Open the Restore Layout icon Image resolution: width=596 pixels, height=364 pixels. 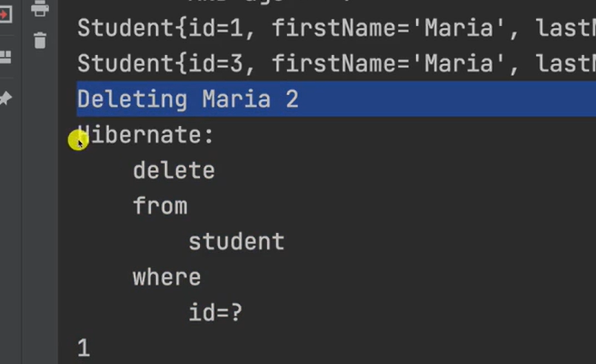coord(5,57)
